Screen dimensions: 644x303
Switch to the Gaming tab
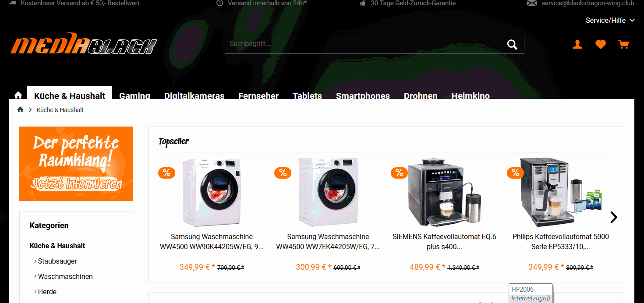coord(134,95)
